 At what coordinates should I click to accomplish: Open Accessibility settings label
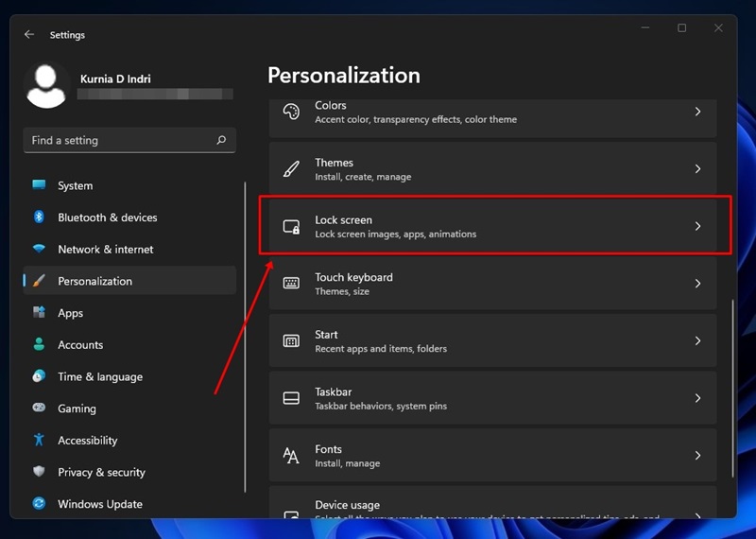pyautogui.click(x=87, y=441)
